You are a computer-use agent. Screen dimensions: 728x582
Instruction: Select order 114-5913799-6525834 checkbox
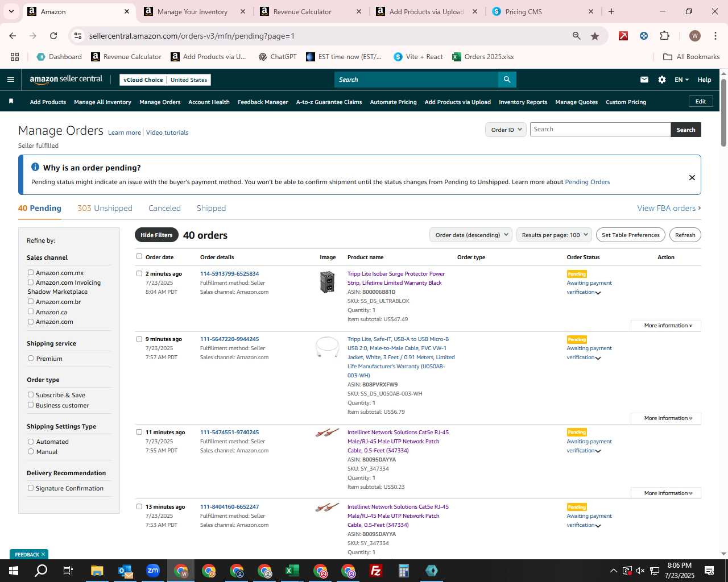(139, 273)
